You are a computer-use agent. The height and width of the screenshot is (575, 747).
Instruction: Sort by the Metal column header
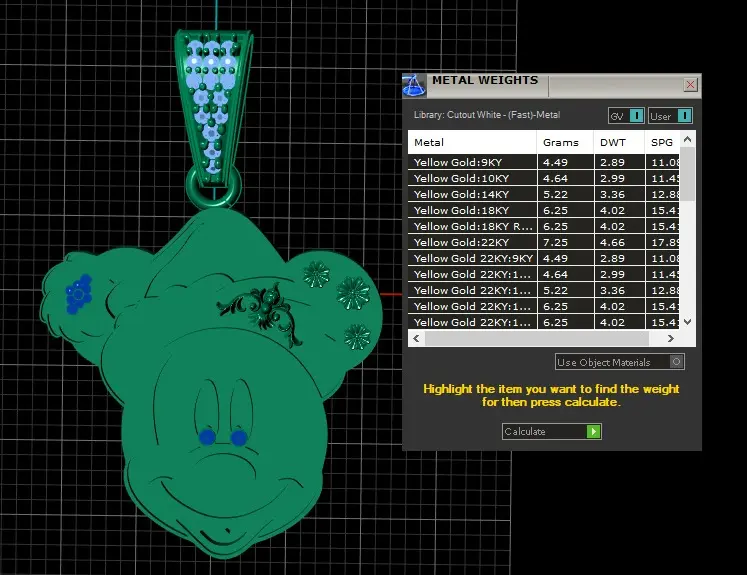(472, 142)
